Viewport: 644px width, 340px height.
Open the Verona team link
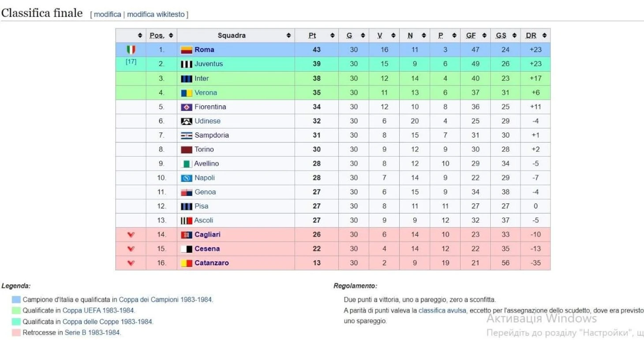coord(206,93)
